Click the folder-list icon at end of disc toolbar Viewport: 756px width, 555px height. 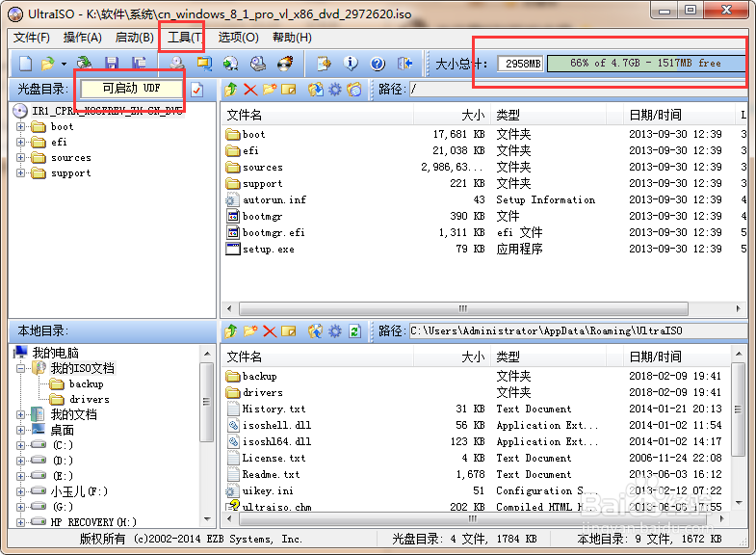tap(353, 90)
